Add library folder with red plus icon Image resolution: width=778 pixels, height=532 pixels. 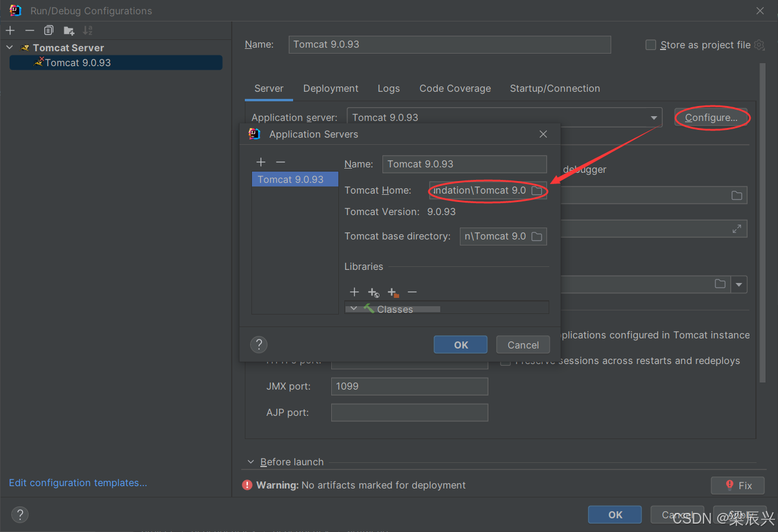pyautogui.click(x=393, y=292)
